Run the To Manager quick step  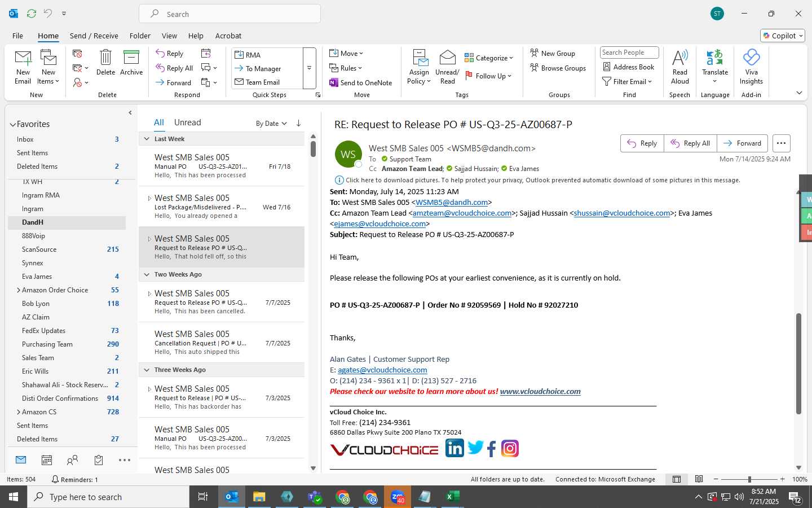[x=267, y=68]
